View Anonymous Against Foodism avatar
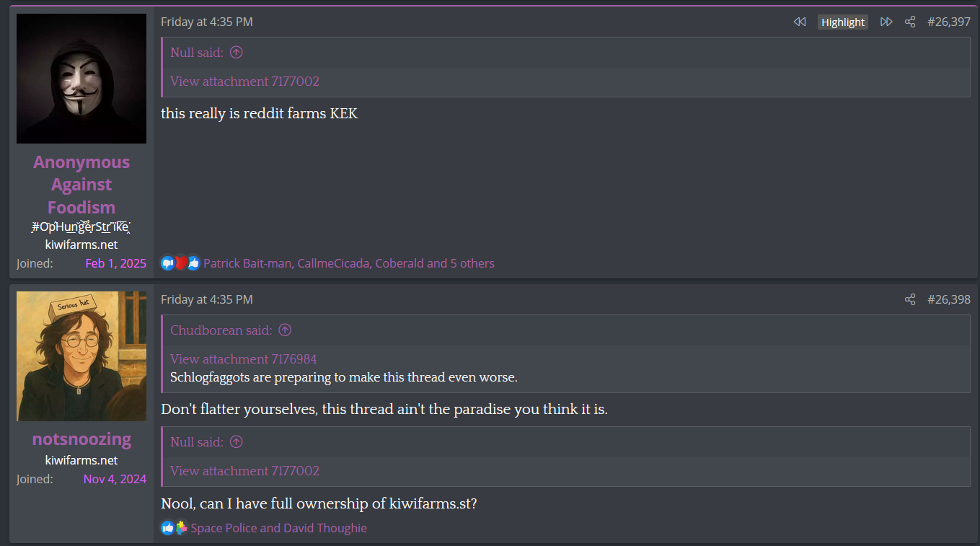The width and height of the screenshot is (980, 546). pos(81,79)
